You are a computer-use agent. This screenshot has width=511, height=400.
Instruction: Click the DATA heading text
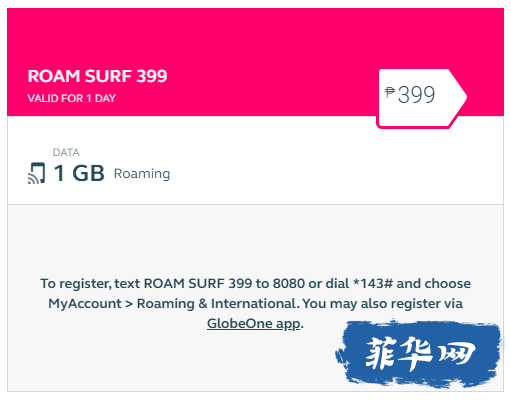coord(66,152)
